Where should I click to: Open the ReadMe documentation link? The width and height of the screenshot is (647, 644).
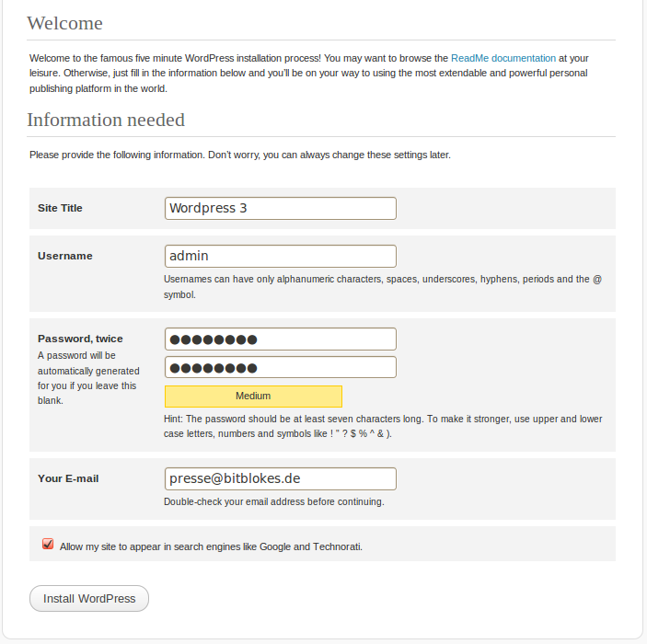[503, 58]
